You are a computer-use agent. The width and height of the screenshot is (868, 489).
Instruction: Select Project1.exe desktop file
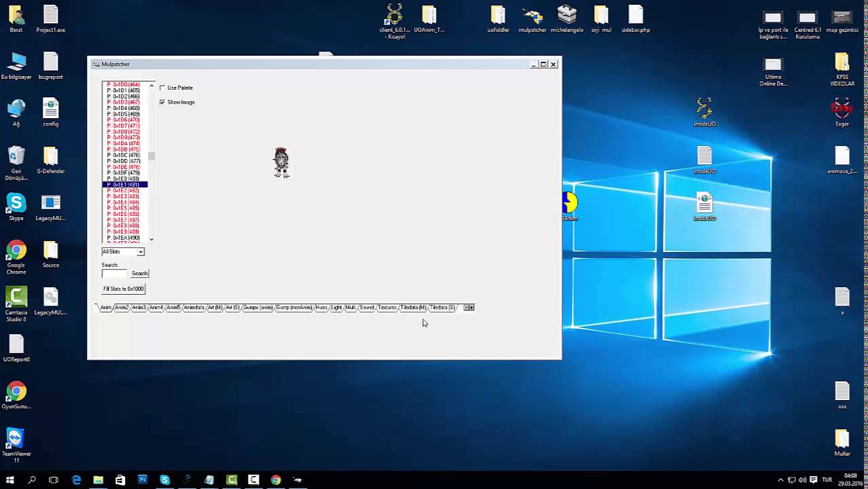(51, 18)
